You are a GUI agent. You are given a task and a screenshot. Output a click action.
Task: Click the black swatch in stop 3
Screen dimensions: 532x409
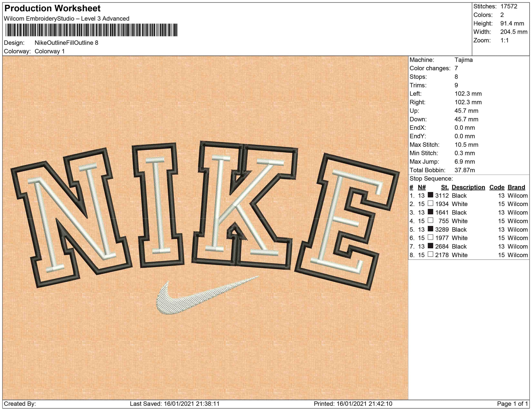coord(430,212)
